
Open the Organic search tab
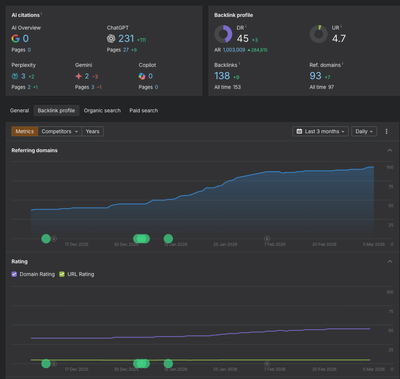point(102,110)
